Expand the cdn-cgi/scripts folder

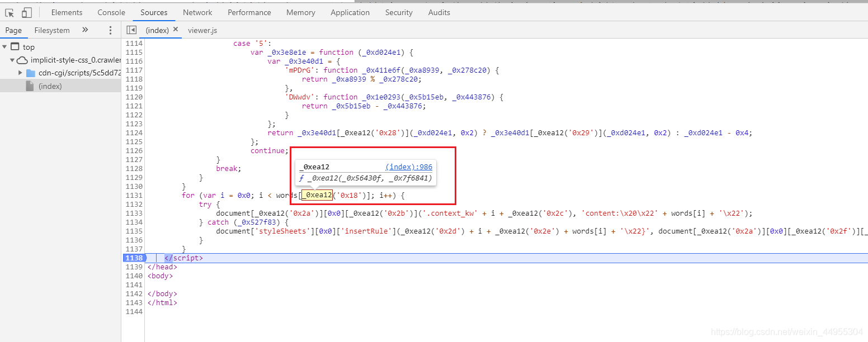click(x=21, y=73)
